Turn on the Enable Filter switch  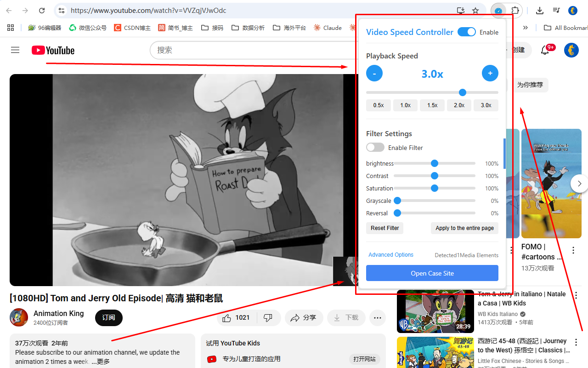point(375,147)
